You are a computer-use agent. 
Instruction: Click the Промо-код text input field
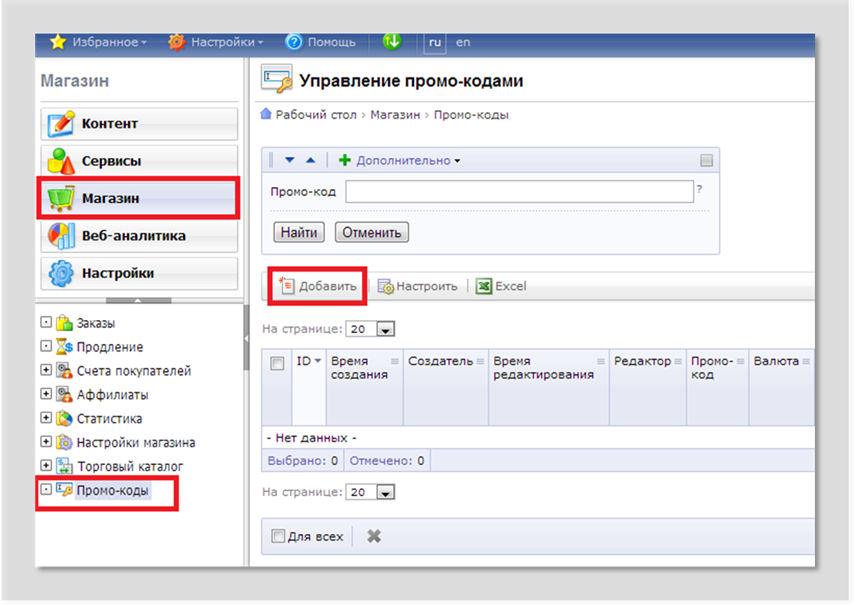point(519,191)
